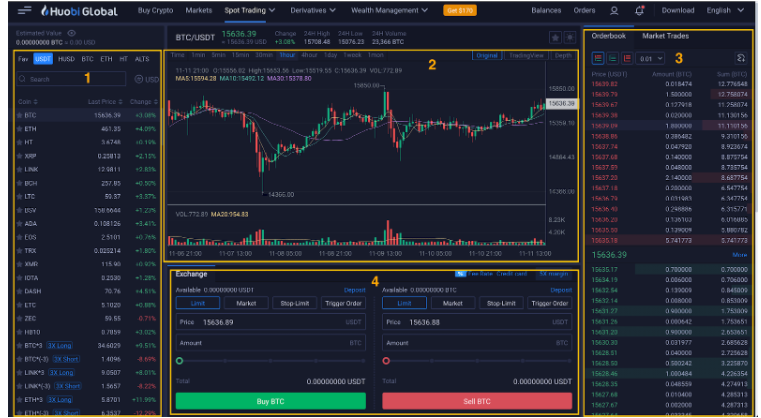
Task: Select Stop-Limit order type on buy side
Action: (295, 303)
